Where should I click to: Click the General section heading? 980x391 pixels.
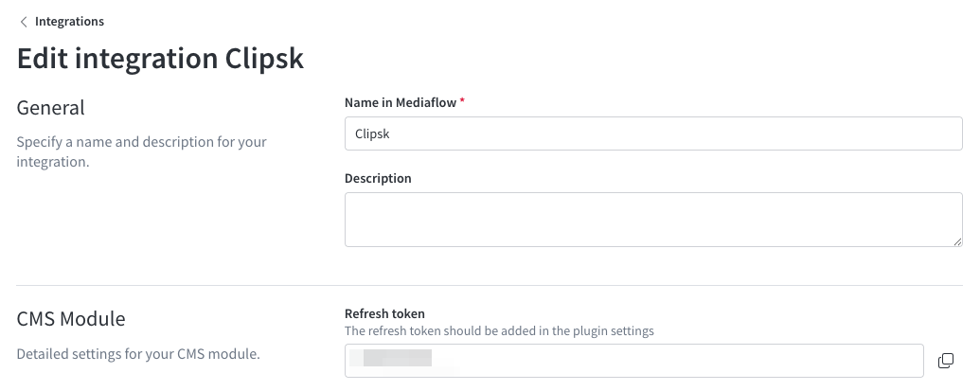tap(50, 107)
